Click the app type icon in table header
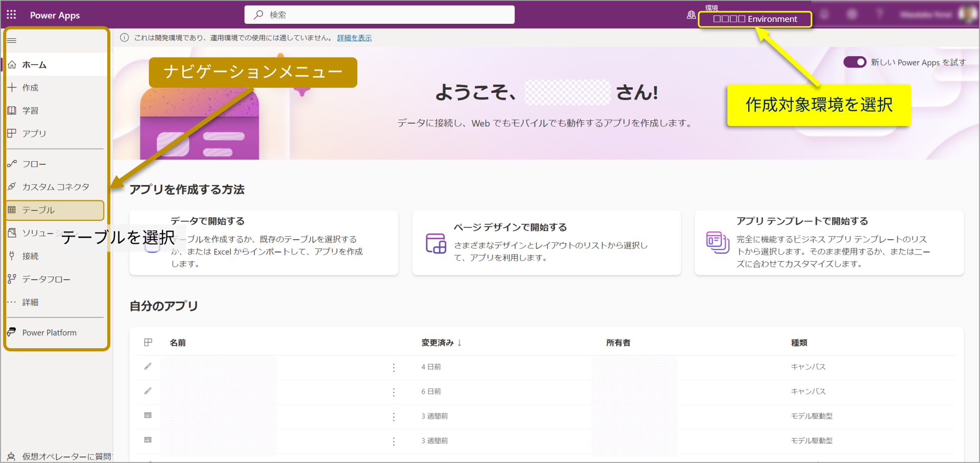The image size is (980, 463). point(148,342)
